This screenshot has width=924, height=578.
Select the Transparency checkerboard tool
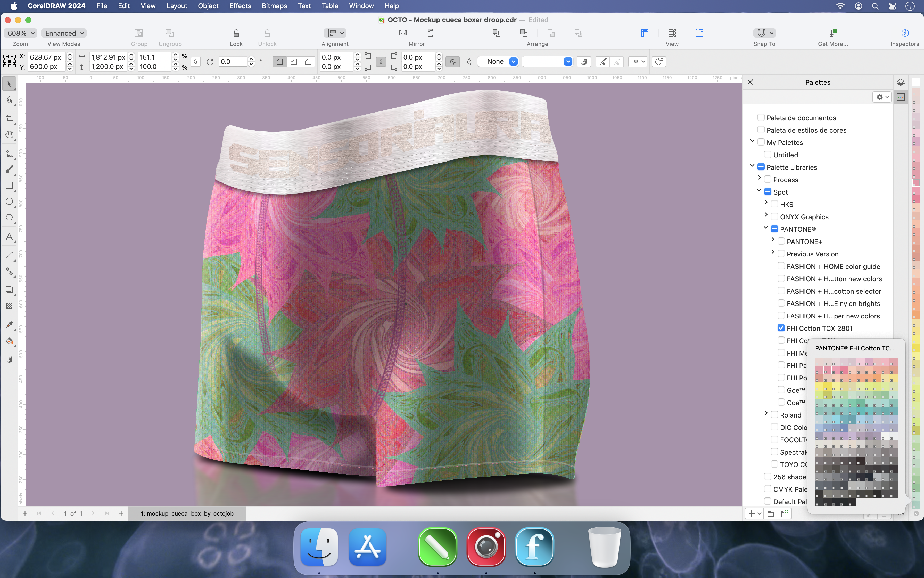9,306
